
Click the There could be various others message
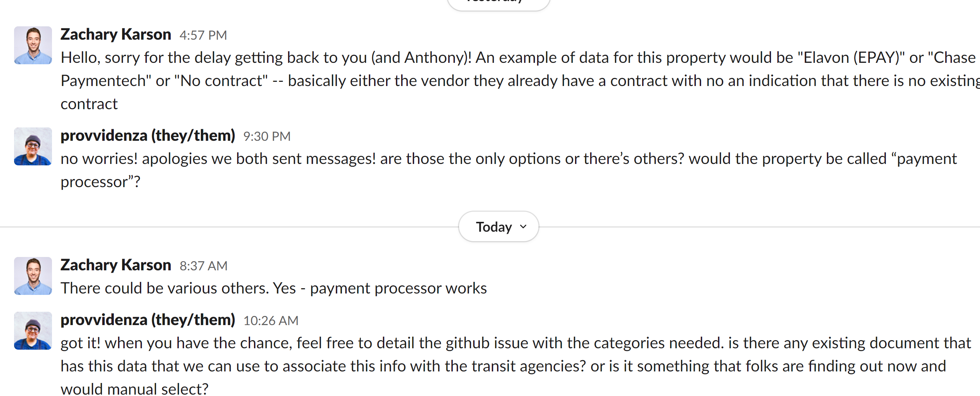tap(274, 288)
